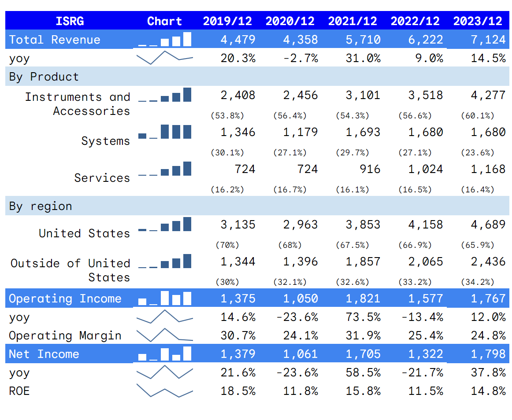Click Total Revenue value 7,124
Screen dimensions: 512x420
click(488, 40)
